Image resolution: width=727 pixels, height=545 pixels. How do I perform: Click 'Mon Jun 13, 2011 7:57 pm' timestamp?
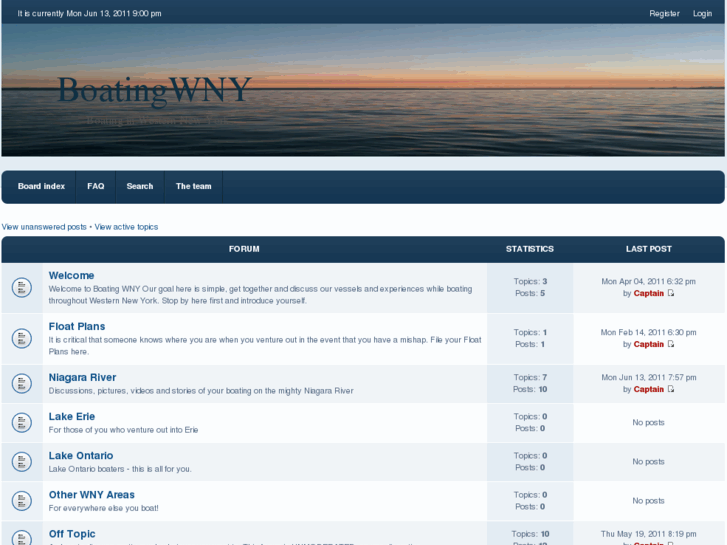click(649, 378)
